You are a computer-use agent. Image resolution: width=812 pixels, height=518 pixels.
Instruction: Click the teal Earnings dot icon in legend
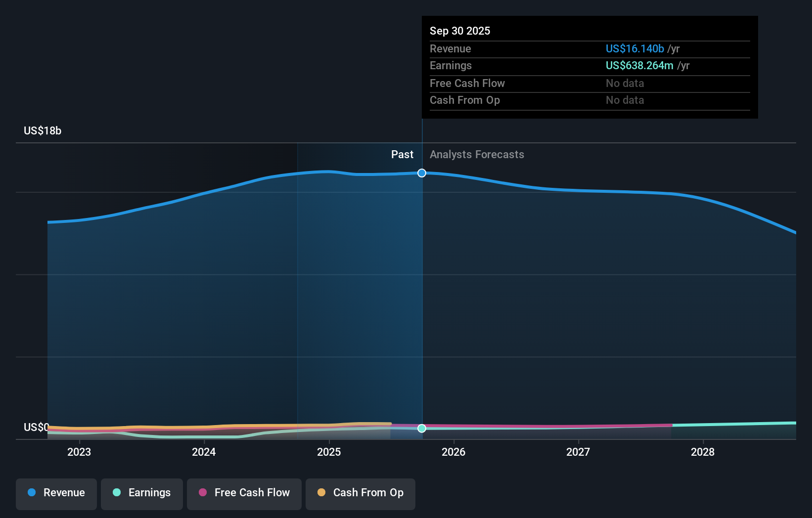pos(117,493)
